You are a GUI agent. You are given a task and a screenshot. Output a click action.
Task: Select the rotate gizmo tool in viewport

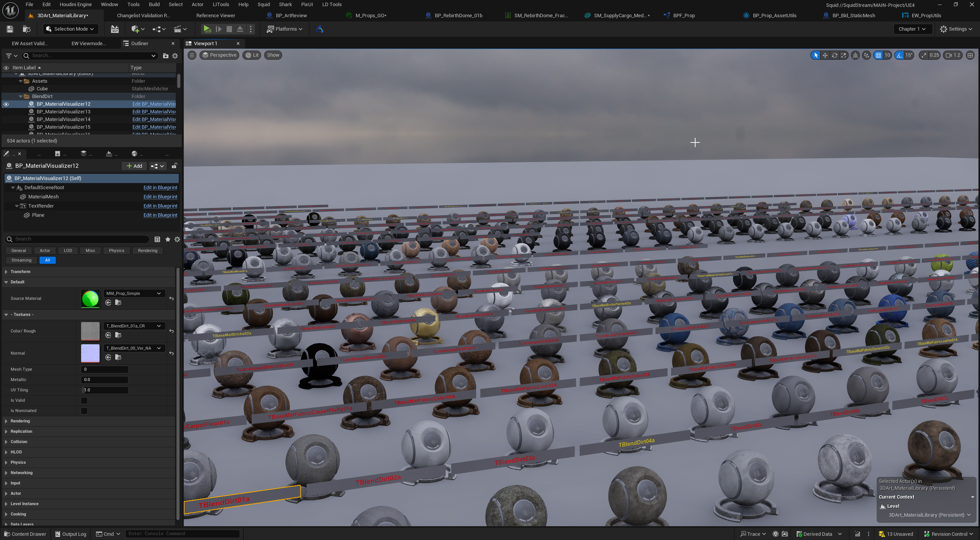(x=835, y=55)
